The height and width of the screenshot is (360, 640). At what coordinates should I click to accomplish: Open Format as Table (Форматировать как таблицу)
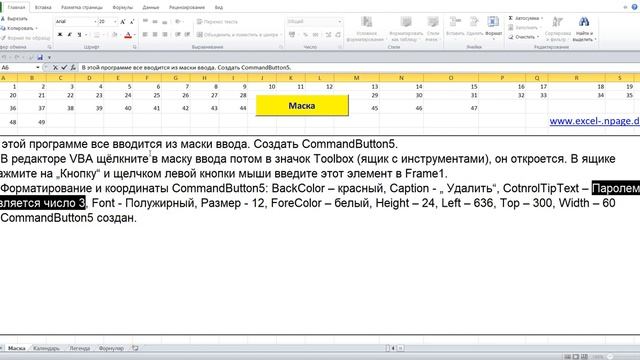[406, 29]
